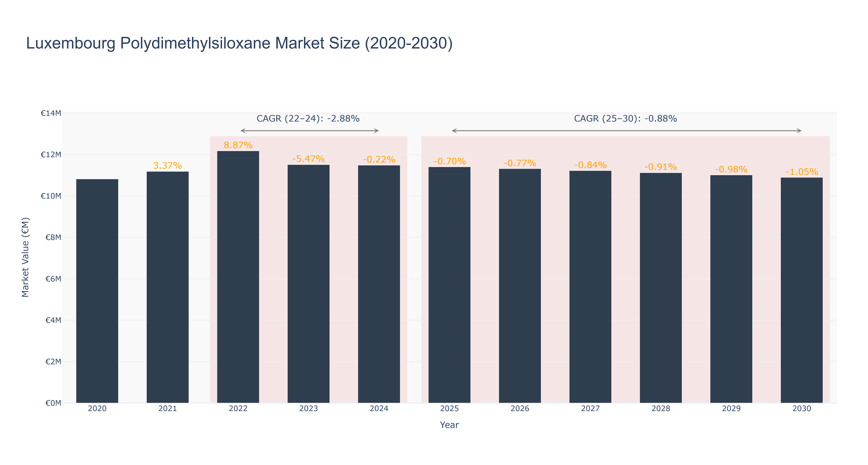The image size is (868, 465).
Task: Click the -0.70% growth label
Action: pyautogui.click(x=449, y=161)
